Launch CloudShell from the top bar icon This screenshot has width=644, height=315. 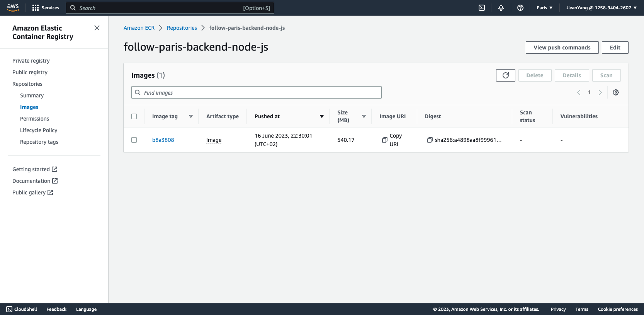coord(482,8)
